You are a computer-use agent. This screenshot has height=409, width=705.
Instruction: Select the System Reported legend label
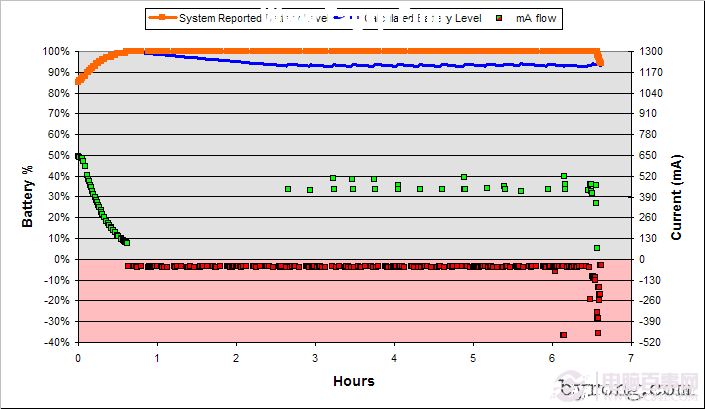(x=220, y=18)
